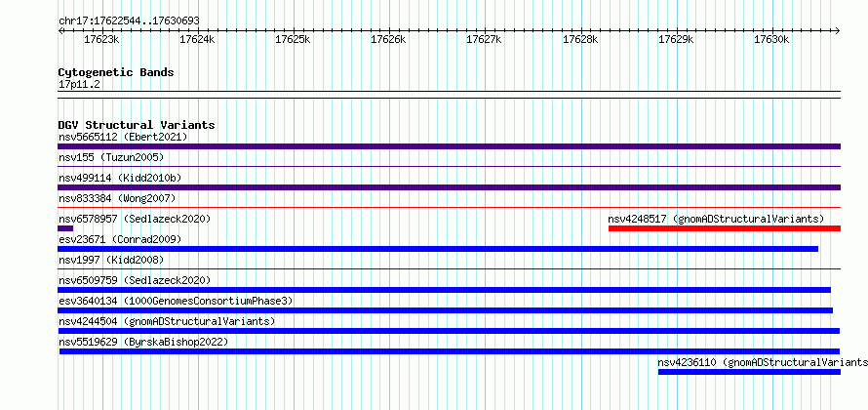
Task: Click the 17623k ruler label
Action: click(101, 39)
